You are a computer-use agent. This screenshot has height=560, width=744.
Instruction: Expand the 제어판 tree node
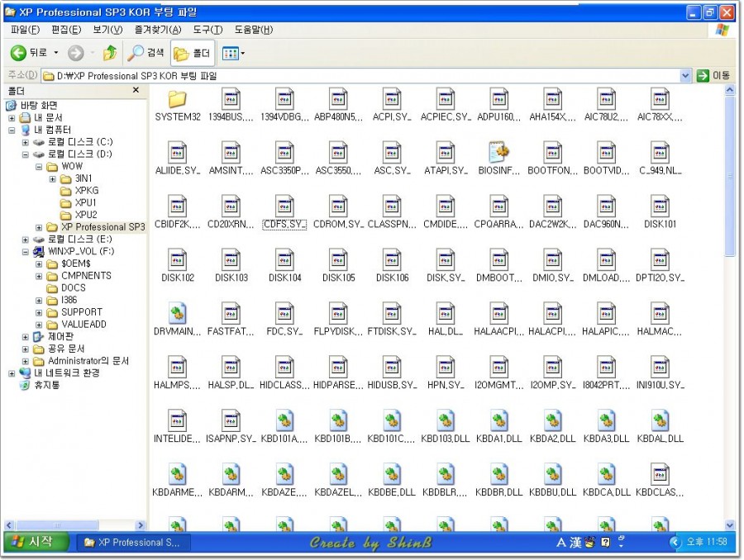pos(25,337)
